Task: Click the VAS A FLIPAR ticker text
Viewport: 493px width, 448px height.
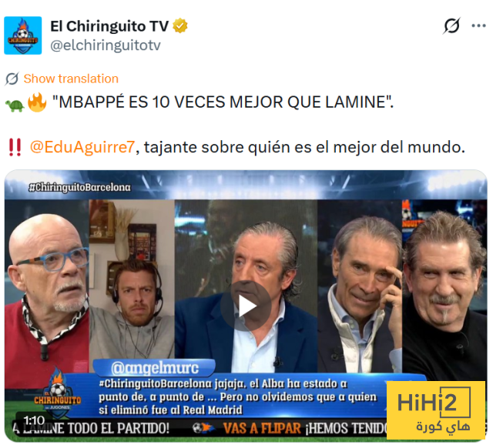Action: (262, 429)
